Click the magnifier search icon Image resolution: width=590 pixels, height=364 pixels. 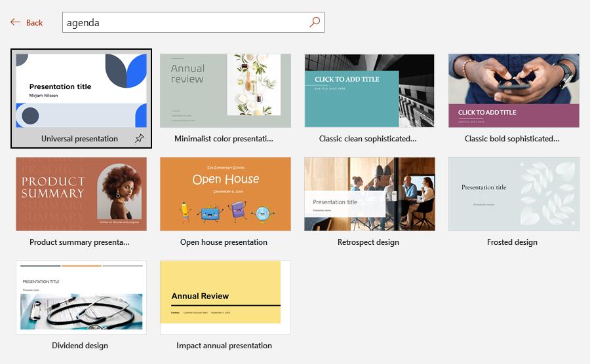coord(315,22)
